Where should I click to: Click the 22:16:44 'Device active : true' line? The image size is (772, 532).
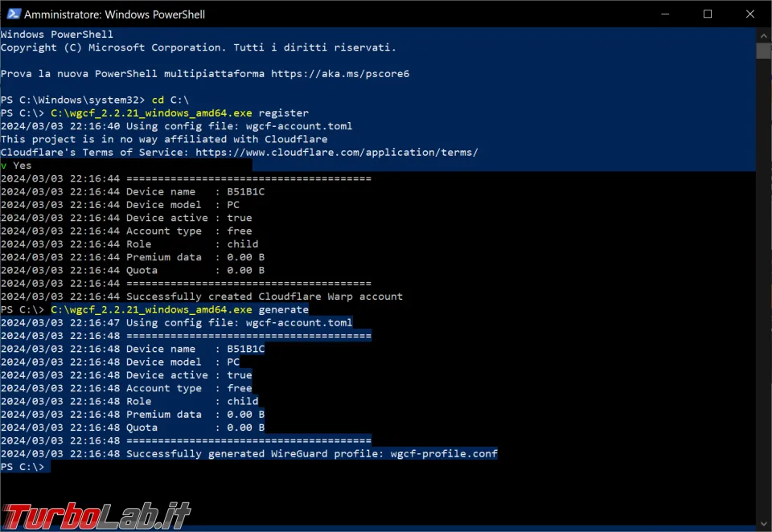pos(126,218)
